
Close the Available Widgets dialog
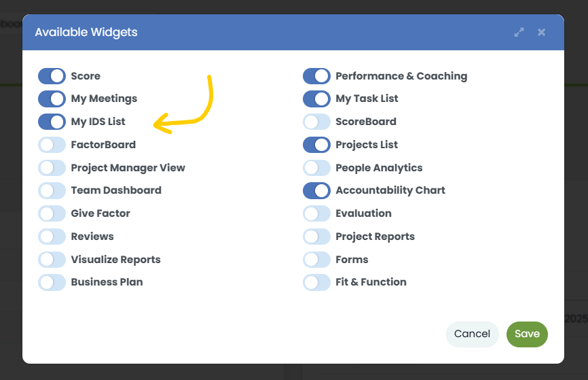click(541, 32)
